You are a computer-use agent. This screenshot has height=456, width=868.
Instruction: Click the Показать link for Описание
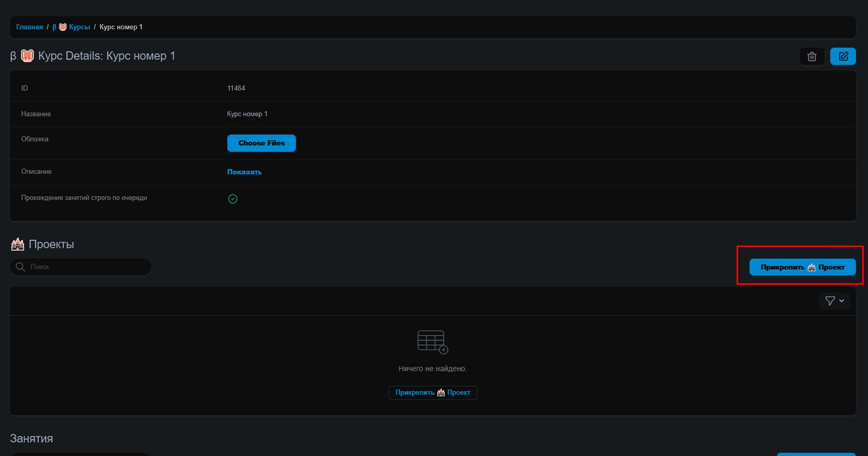click(244, 172)
